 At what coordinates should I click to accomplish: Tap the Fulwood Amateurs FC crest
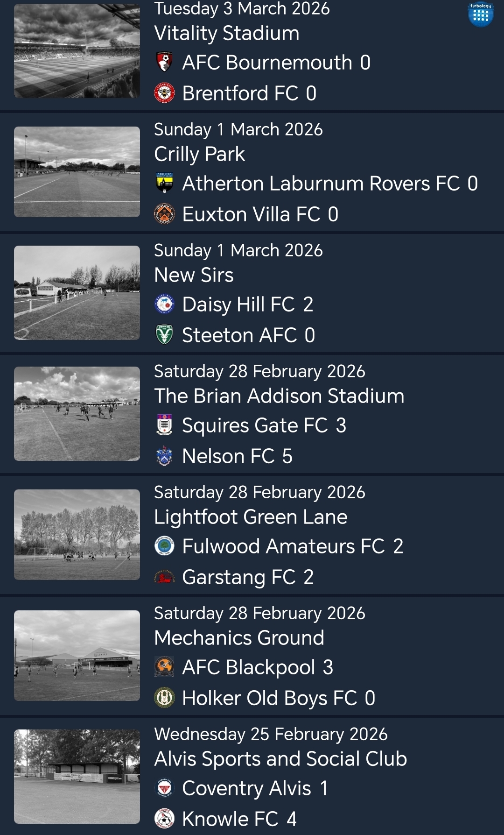click(164, 546)
